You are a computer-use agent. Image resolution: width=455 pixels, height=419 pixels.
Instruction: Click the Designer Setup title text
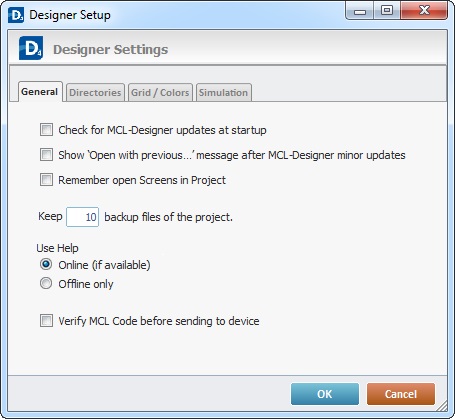click(x=70, y=15)
